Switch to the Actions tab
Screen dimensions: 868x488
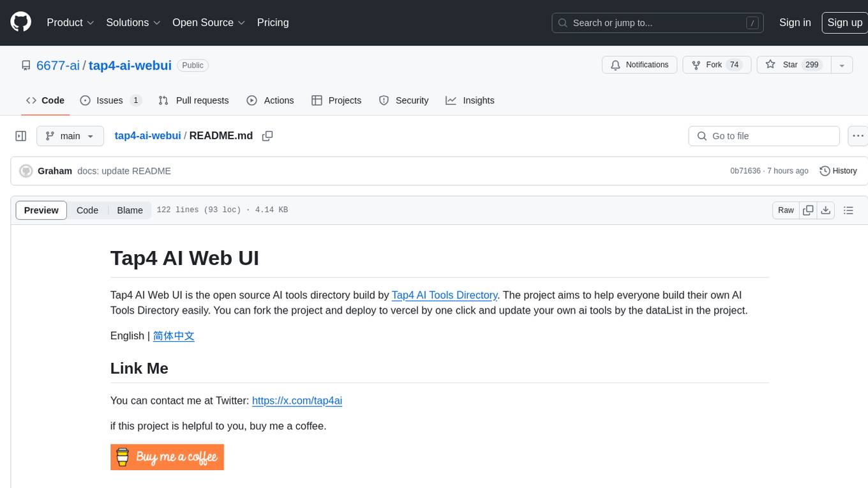coord(270,100)
